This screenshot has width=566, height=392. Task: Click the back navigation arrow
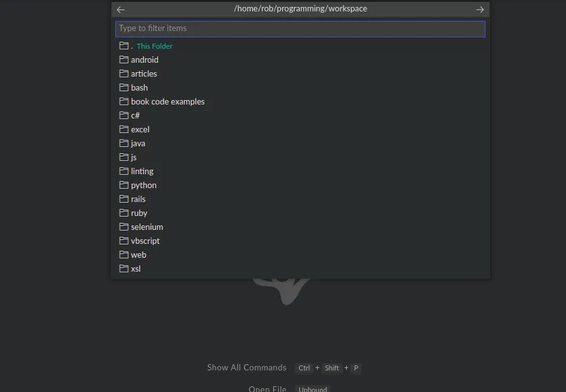click(x=120, y=9)
